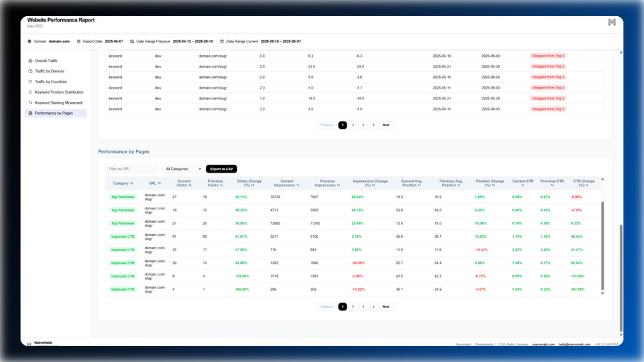Viewport: 644px width, 362px height.
Task: Click the Export to CSV button
Action: click(221, 169)
